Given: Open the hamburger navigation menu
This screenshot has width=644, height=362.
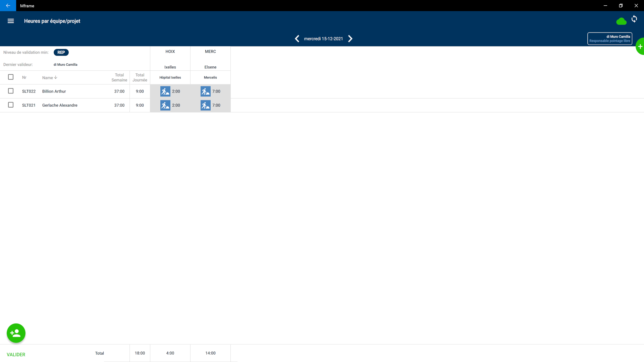Looking at the screenshot, I should point(11,21).
